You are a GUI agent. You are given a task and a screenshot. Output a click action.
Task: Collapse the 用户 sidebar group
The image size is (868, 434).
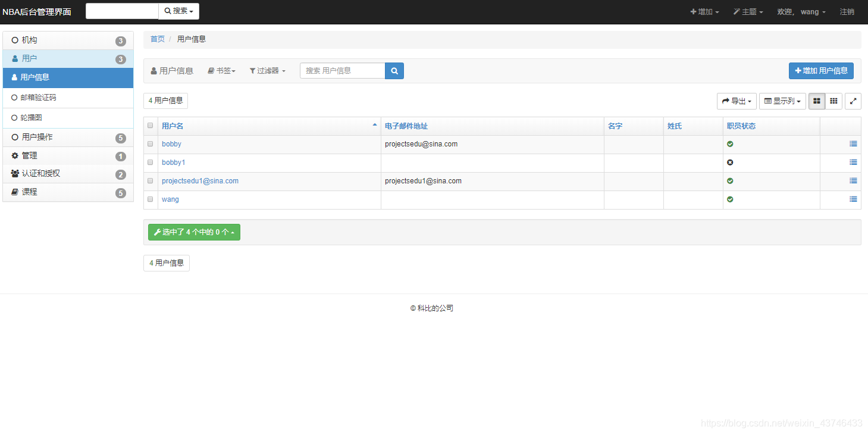68,59
